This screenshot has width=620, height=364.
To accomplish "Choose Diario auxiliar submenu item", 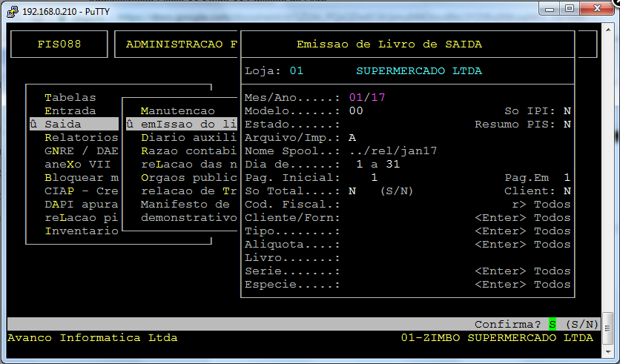I will pos(188,137).
